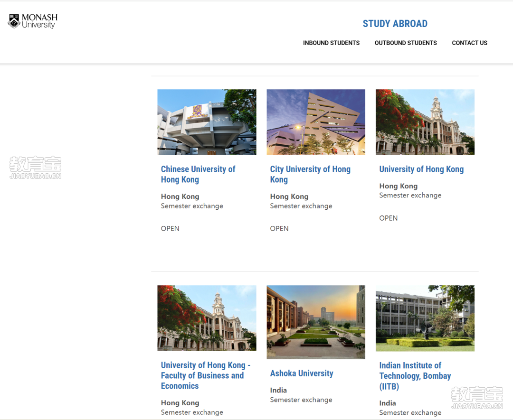This screenshot has height=420, width=513.
Task: Click 'India' under Indian Institute of Technology, Bombay
Action: 388,403
